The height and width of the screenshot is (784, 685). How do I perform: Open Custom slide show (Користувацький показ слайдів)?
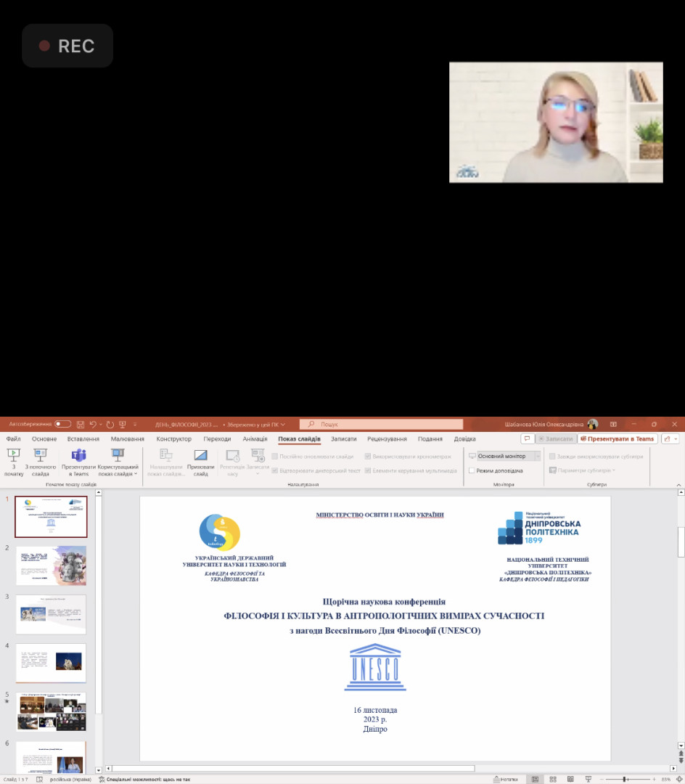click(118, 462)
